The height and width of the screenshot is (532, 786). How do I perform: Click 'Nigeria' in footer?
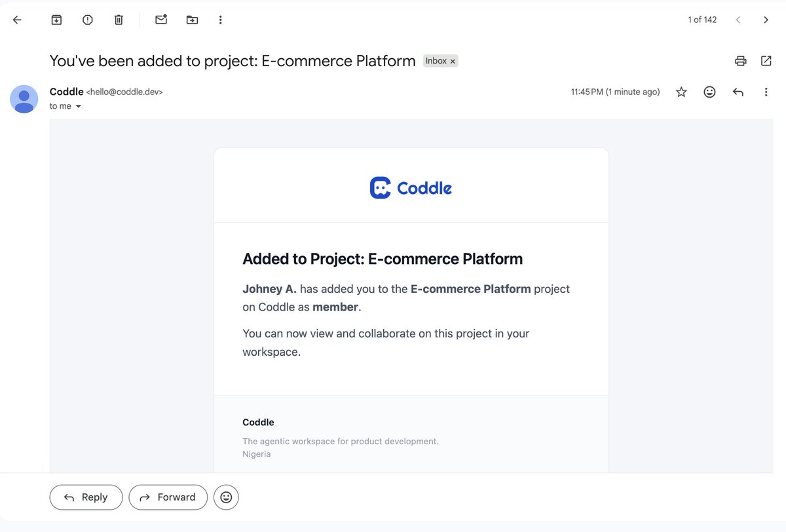click(257, 454)
